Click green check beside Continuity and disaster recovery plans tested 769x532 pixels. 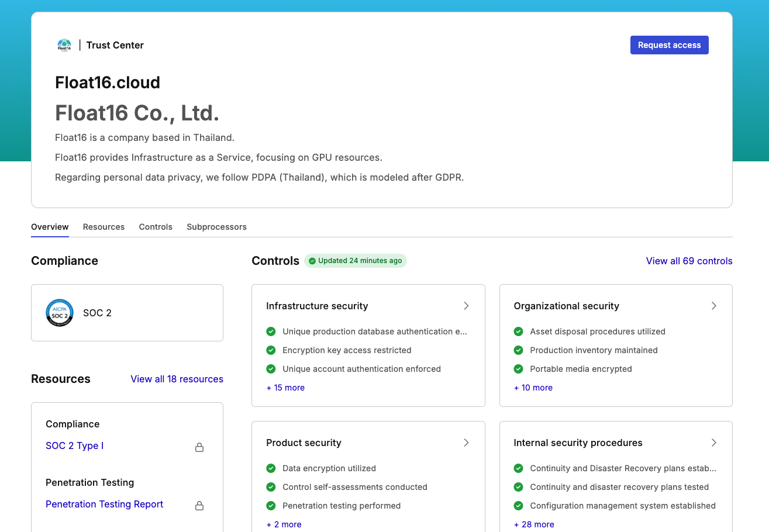[x=518, y=487]
